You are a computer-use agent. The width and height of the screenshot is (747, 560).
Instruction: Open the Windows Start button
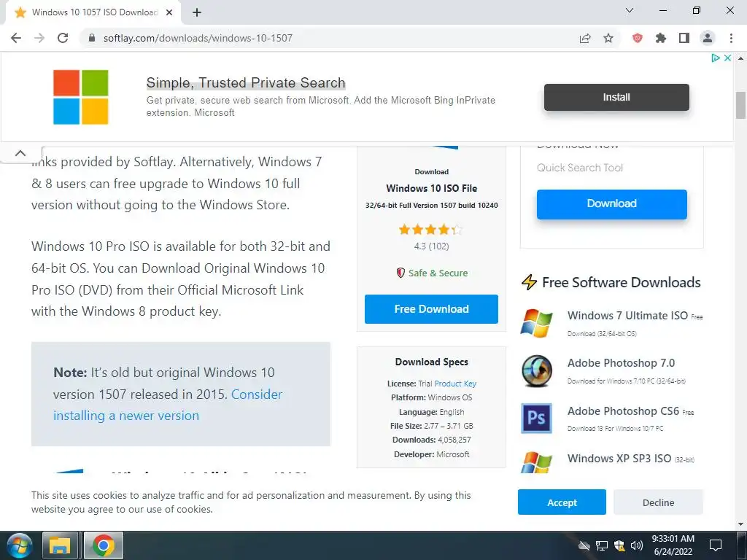click(20, 545)
